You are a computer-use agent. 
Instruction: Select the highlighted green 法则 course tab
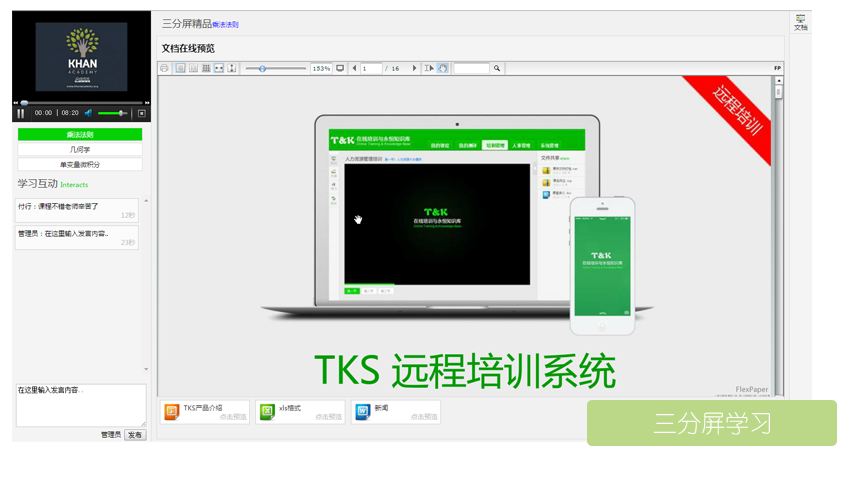[x=80, y=134]
